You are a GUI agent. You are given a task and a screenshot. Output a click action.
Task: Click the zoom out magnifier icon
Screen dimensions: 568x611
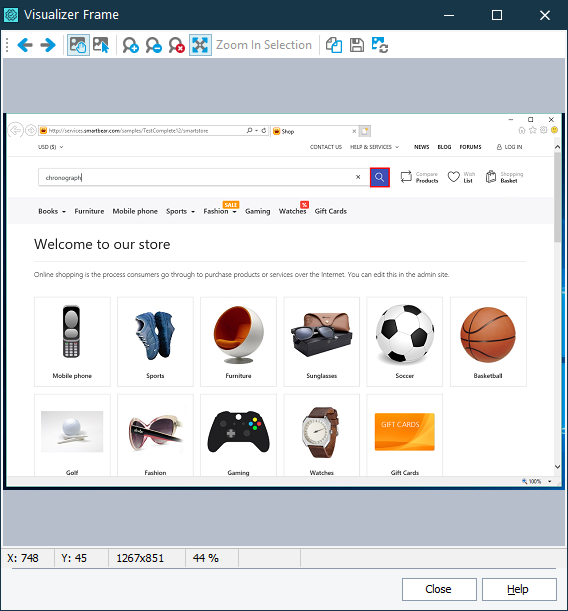tap(153, 45)
